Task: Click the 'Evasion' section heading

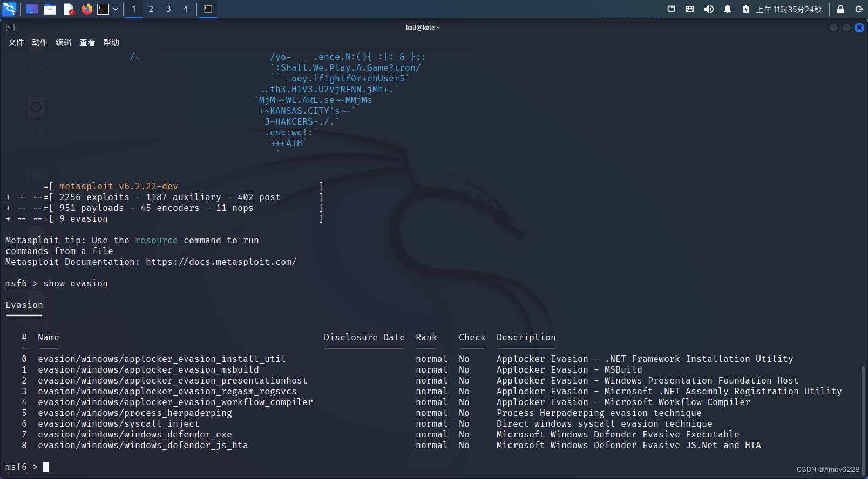Action: click(24, 305)
